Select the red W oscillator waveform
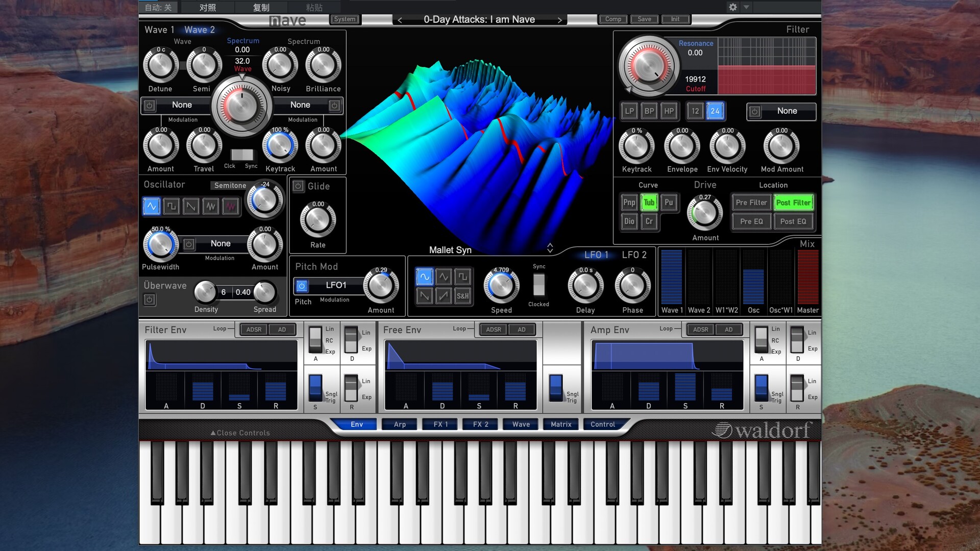This screenshot has width=980, height=551. coord(231,206)
